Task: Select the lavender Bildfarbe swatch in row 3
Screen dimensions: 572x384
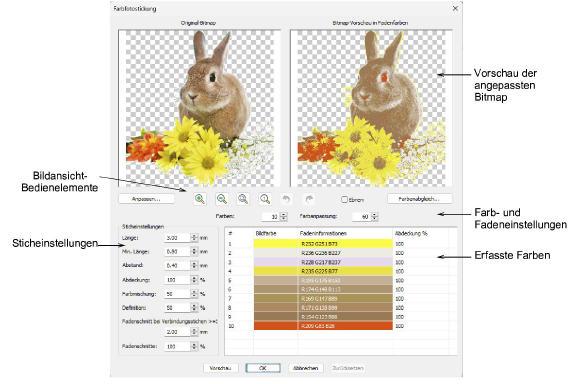Action: [x=276, y=262]
